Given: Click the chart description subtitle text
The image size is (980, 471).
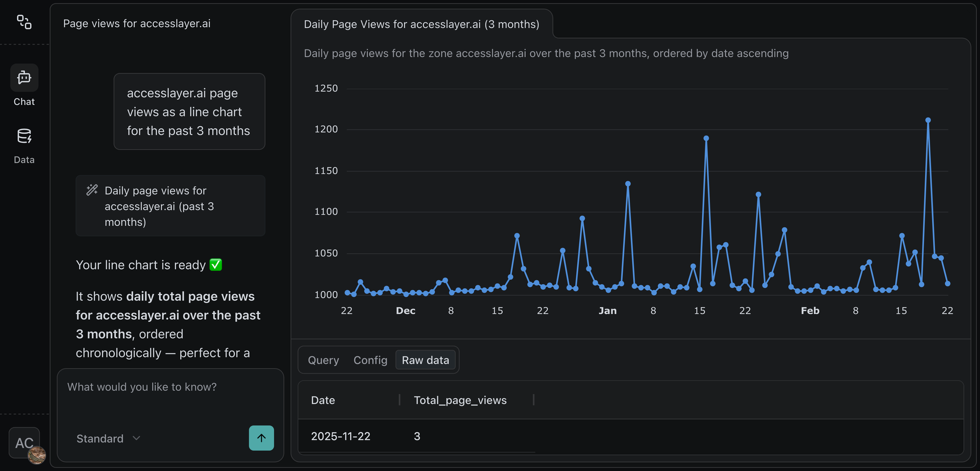Looking at the screenshot, I should 546,53.
